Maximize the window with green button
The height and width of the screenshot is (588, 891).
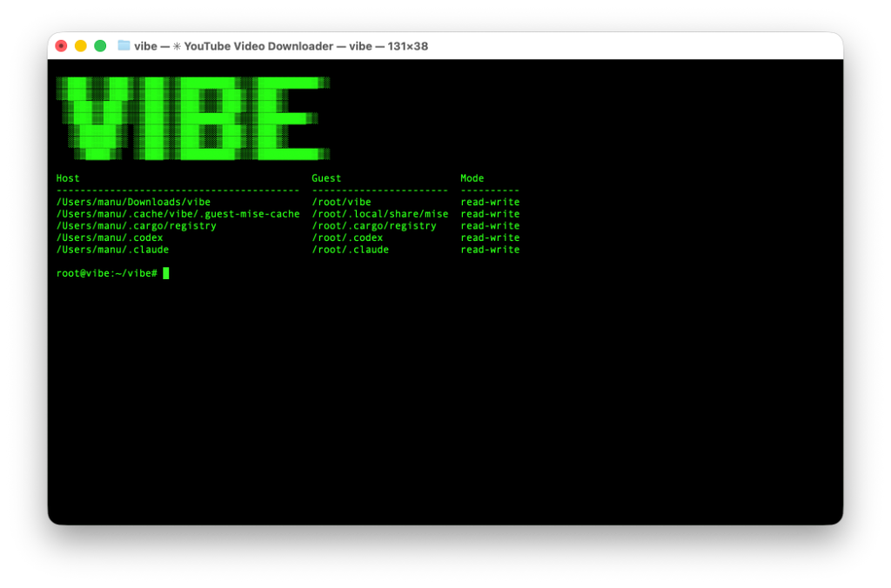(100, 46)
